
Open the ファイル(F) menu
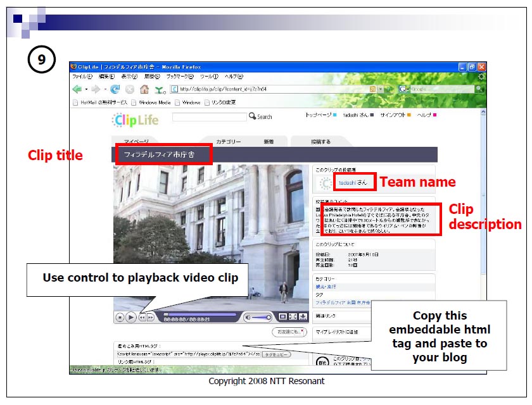(x=82, y=77)
